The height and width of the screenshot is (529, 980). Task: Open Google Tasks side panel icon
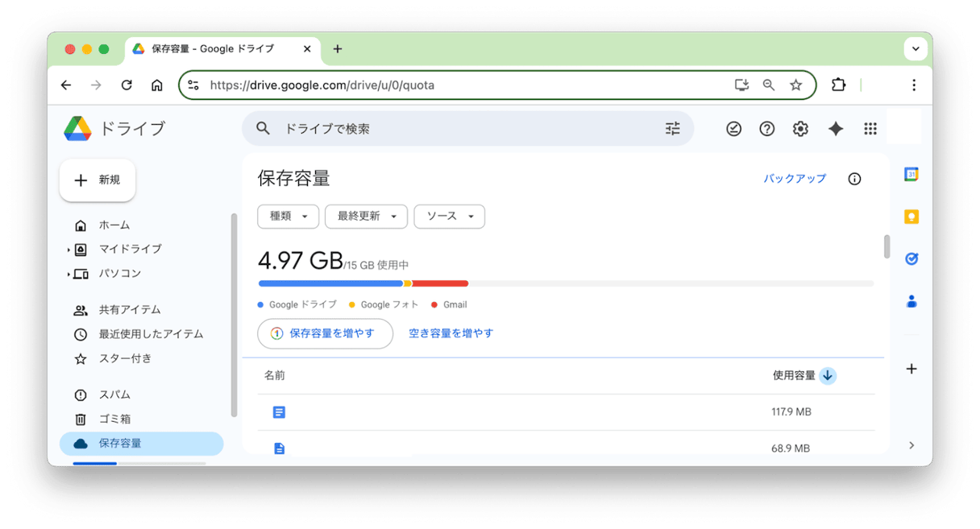(911, 259)
